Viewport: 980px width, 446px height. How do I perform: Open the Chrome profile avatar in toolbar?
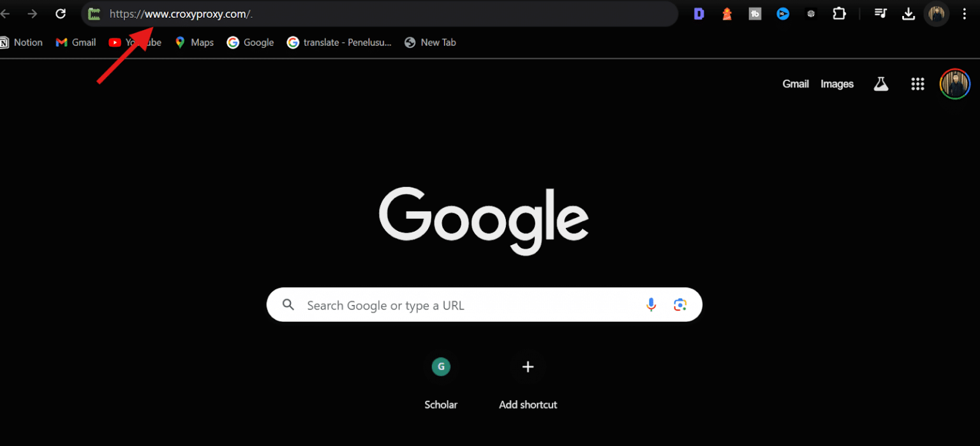coord(937,13)
